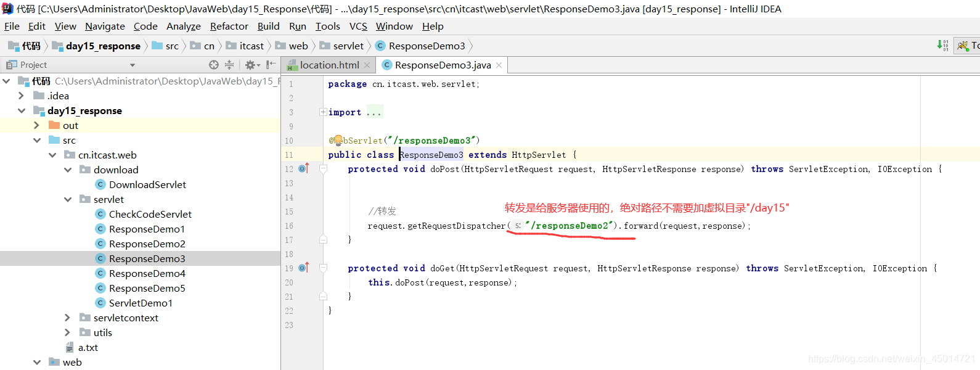Screen dimensions: 980x370
Task: Click the override gutter icon on line 12
Action: (x=303, y=168)
